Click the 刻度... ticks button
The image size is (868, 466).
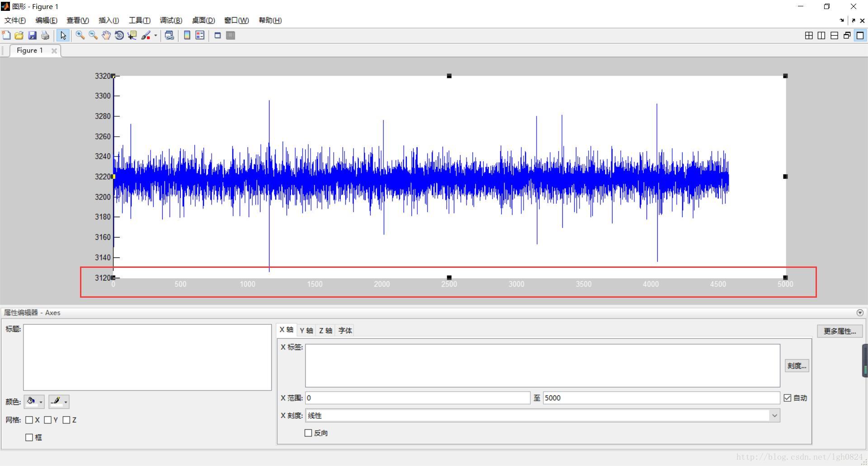click(x=797, y=366)
